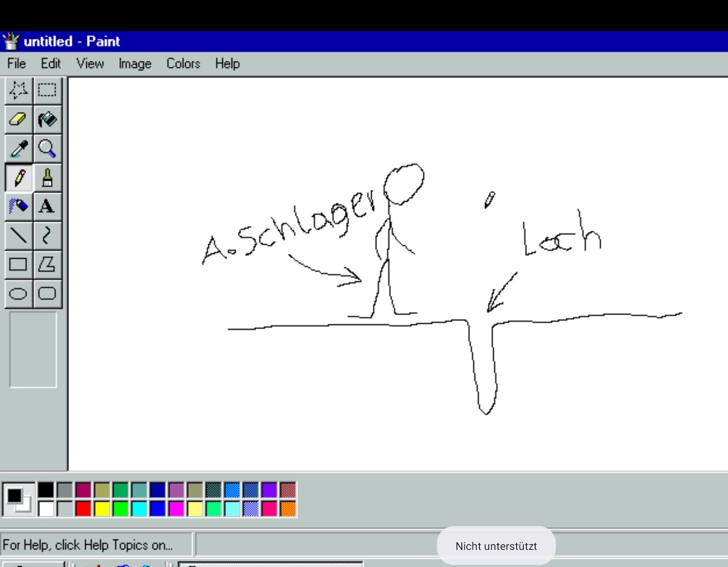Viewport: 728px width, 567px height.
Task: Pick the Eraser tool
Action: 19,120
